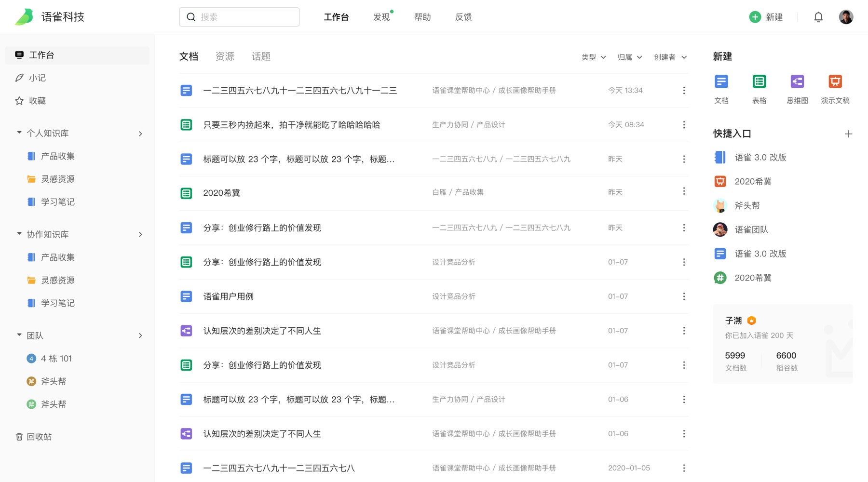868x482 pixels.
Task: Open the 归属 filter dropdown
Action: pyautogui.click(x=630, y=57)
